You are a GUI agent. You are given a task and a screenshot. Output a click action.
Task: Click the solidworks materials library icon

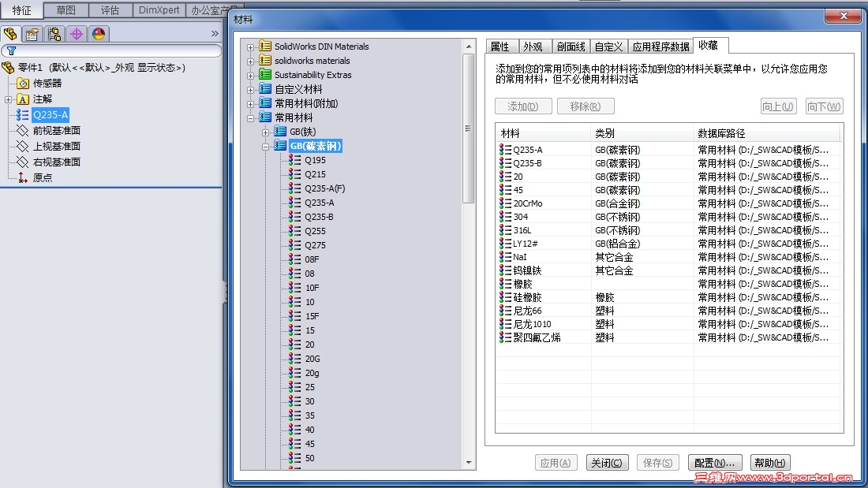[x=265, y=60]
